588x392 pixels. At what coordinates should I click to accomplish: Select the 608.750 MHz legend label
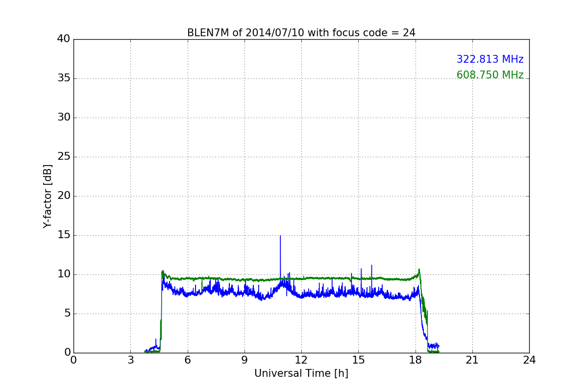490,75
